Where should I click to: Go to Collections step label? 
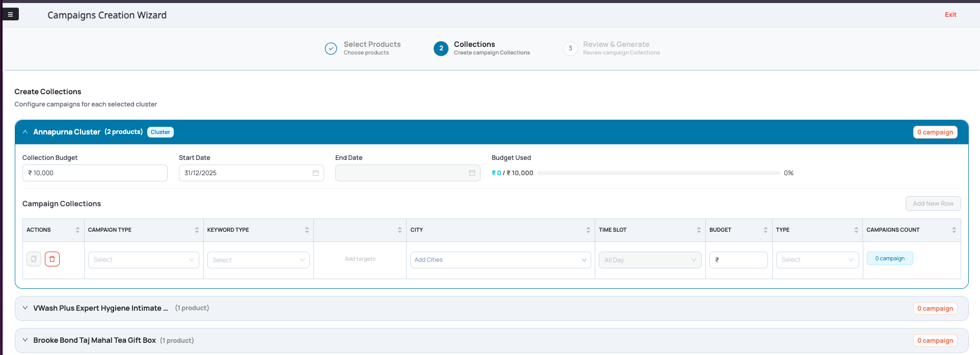[474, 44]
